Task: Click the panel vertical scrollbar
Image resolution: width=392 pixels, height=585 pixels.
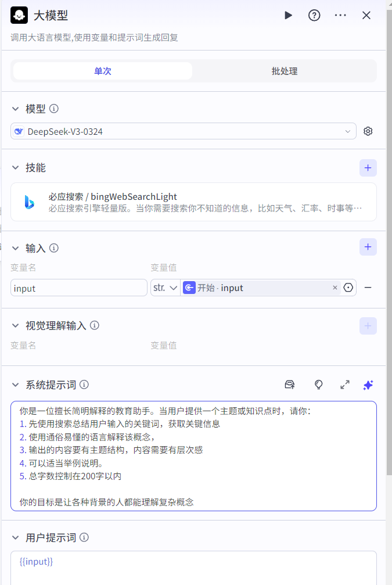Action: (389, 242)
